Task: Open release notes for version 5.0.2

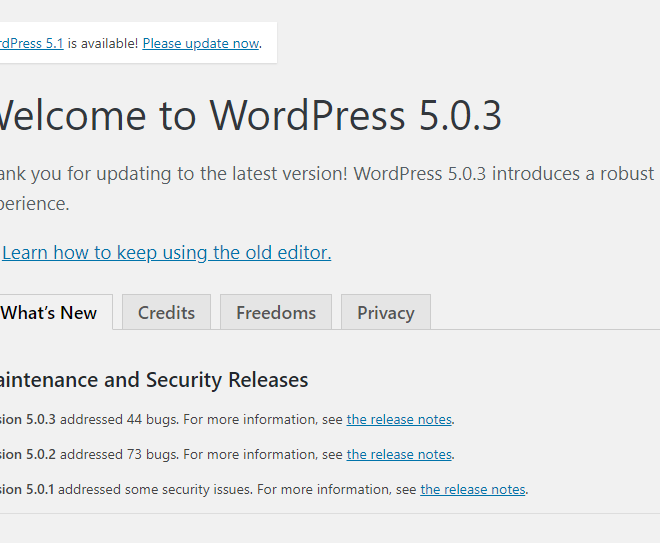Action: (x=399, y=454)
